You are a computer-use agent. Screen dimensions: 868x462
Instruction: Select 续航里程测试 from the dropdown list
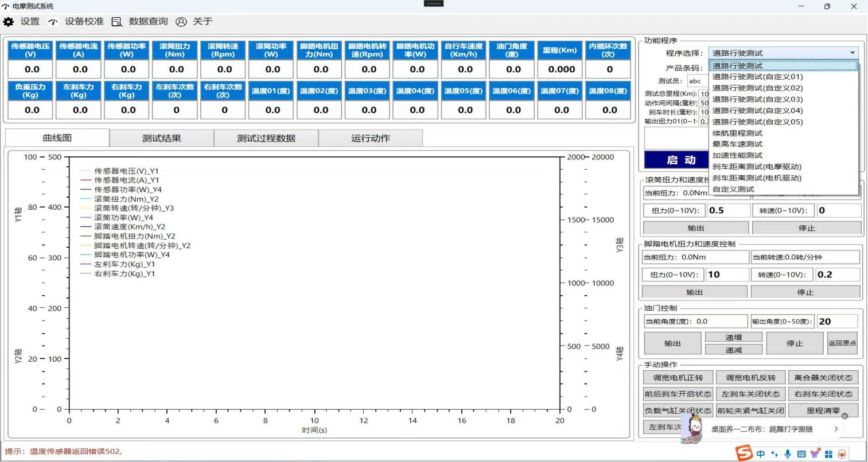737,133
